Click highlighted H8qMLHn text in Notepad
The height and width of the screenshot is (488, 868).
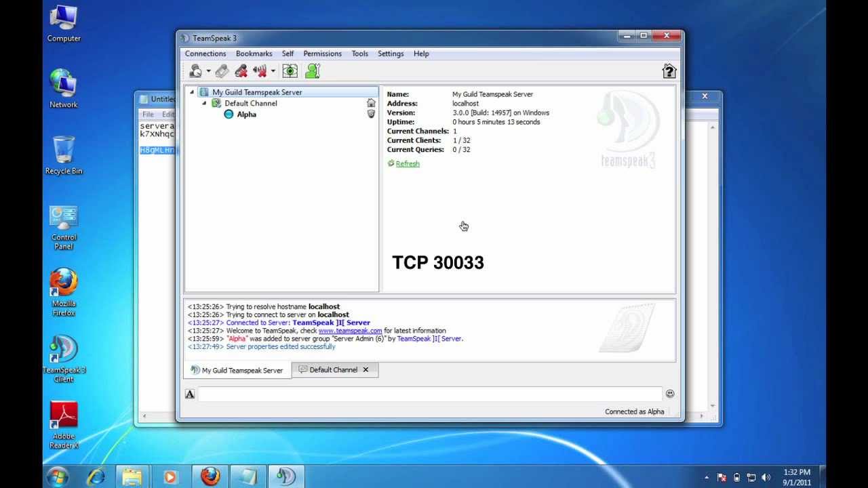tap(157, 150)
